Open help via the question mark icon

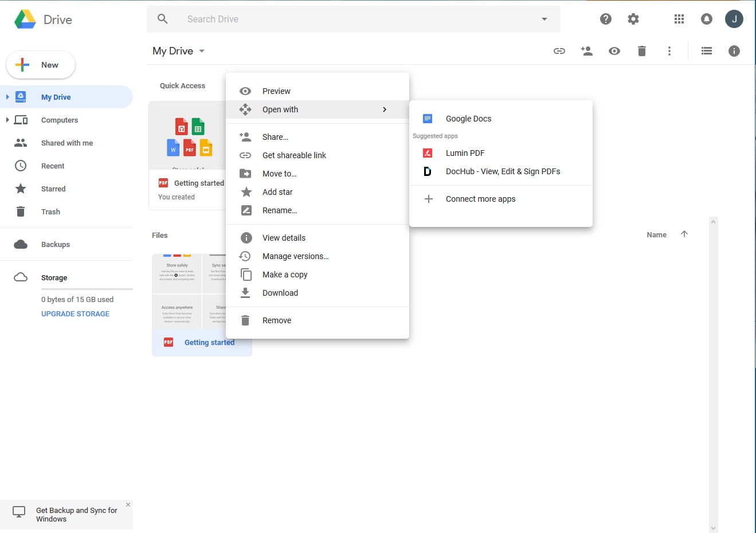tap(605, 18)
